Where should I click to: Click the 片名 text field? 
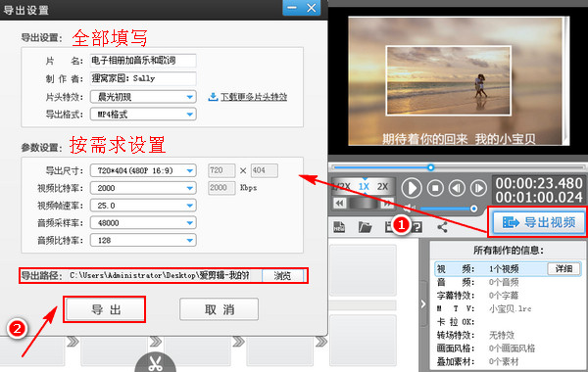coord(143,61)
